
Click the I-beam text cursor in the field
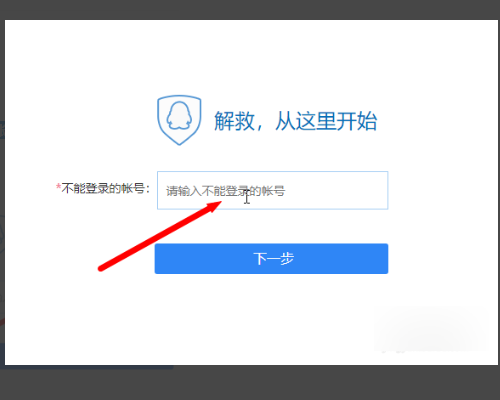[x=247, y=196]
